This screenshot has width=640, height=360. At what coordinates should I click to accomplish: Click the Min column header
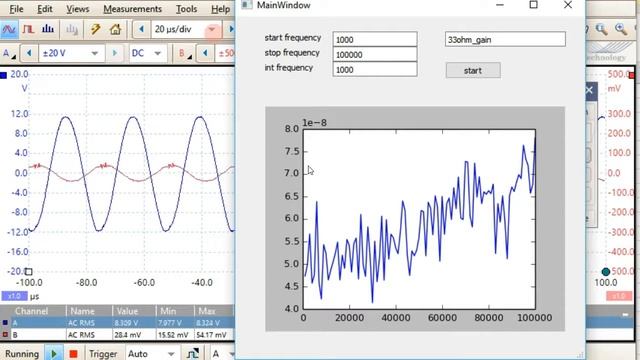coord(175,311)
